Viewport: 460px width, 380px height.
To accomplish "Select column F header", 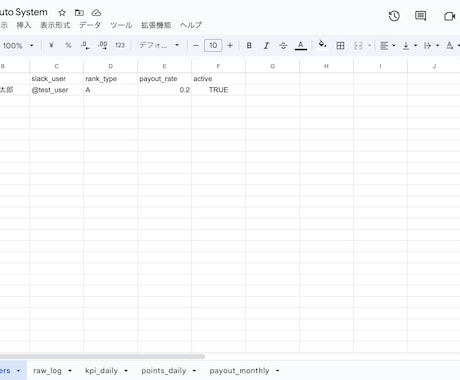I will 218,66.
